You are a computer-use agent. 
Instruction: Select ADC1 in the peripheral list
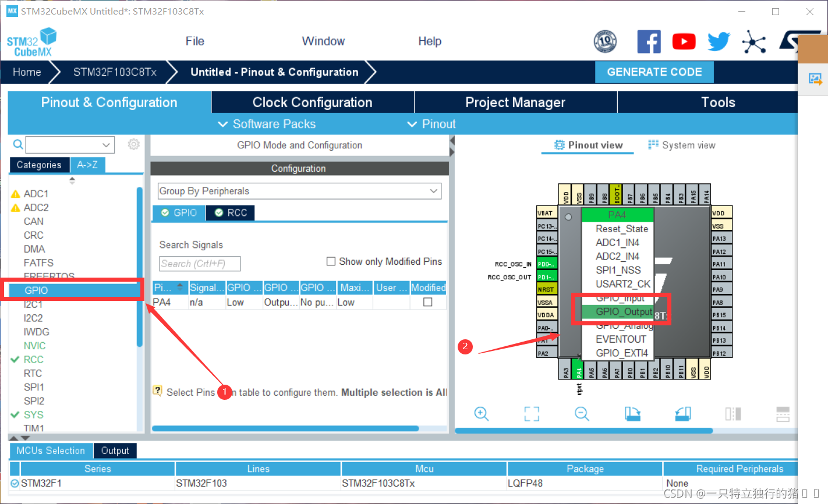(x=36, y=194)
